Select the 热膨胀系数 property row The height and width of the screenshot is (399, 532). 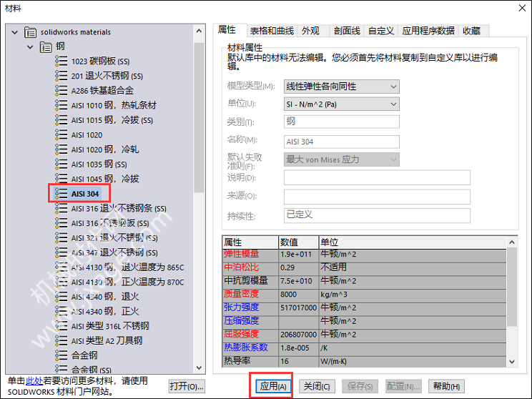coord(365,348)
